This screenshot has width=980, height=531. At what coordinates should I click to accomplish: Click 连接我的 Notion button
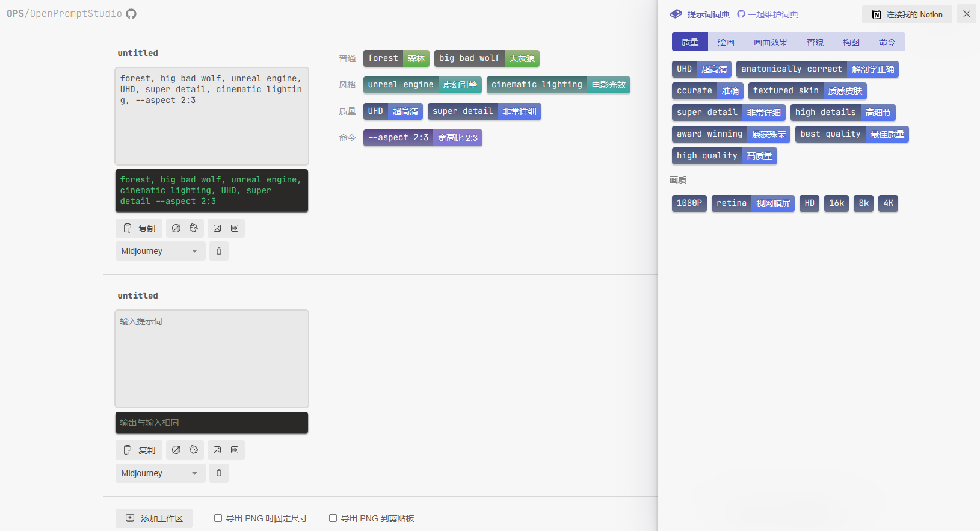907,14
